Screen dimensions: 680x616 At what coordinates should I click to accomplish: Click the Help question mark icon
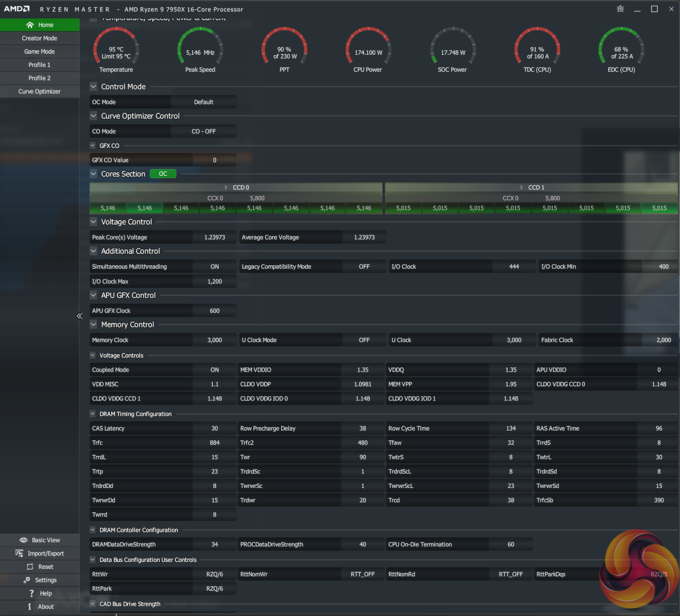point(31,594)
